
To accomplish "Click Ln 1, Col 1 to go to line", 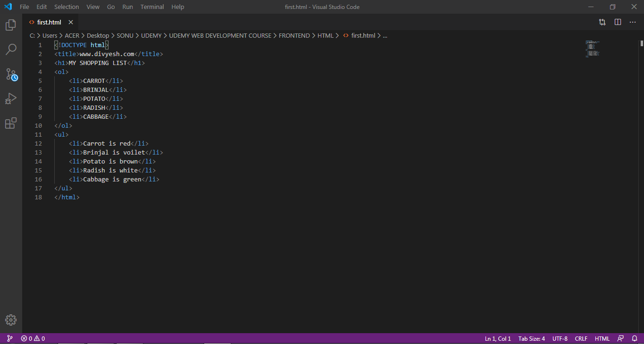I will point(497,338).
